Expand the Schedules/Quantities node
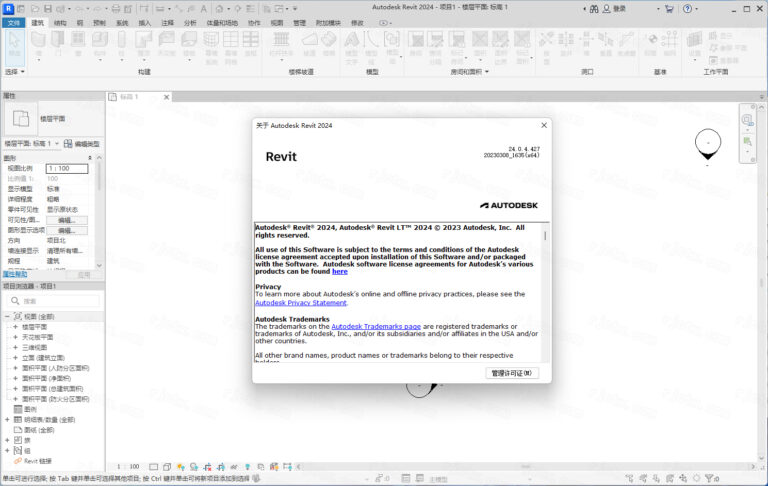 point(7,420)
